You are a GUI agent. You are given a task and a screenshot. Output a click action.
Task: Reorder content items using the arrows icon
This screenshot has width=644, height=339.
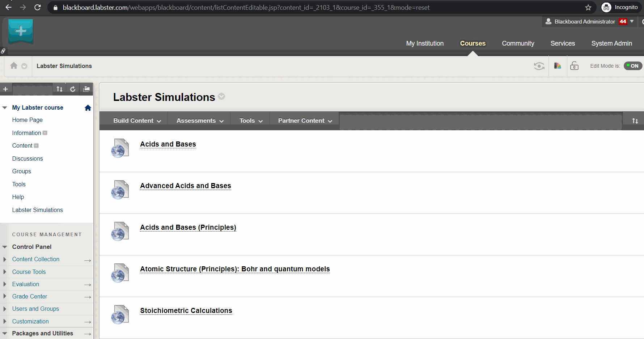(x=635, y=121)
